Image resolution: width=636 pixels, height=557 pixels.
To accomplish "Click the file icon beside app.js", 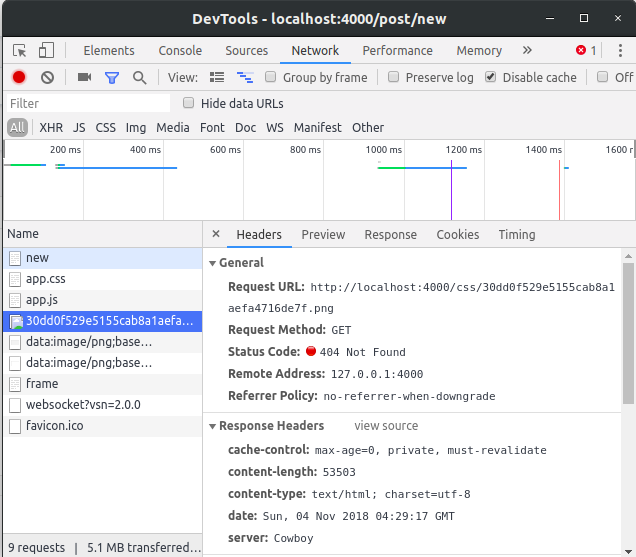I will coord(15,300).
